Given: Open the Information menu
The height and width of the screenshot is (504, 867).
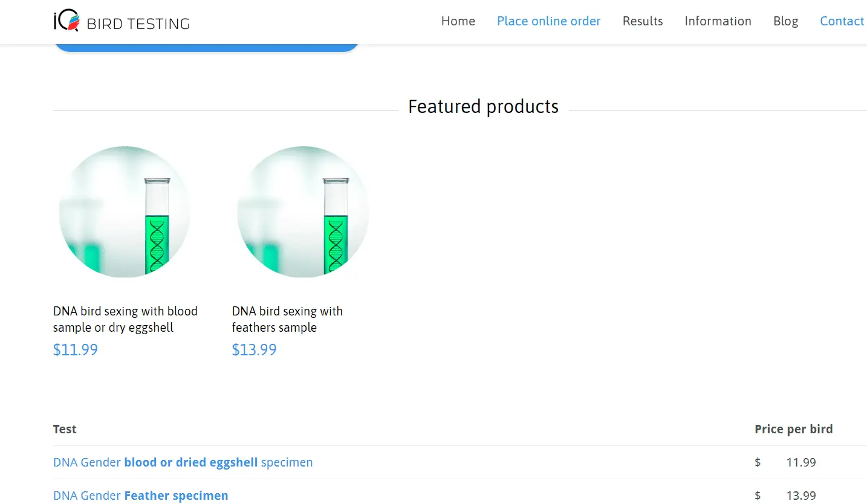Looking at the screenshot, I should (x=718, y=21).
